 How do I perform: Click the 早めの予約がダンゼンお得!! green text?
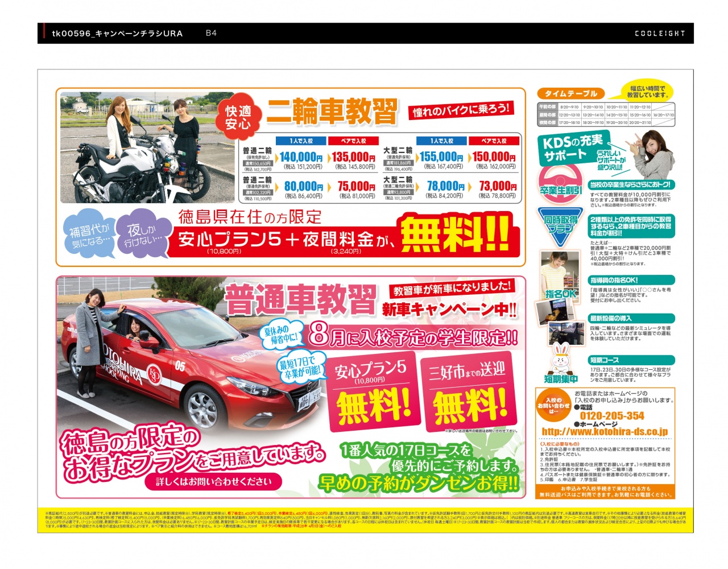coord(418,483)
